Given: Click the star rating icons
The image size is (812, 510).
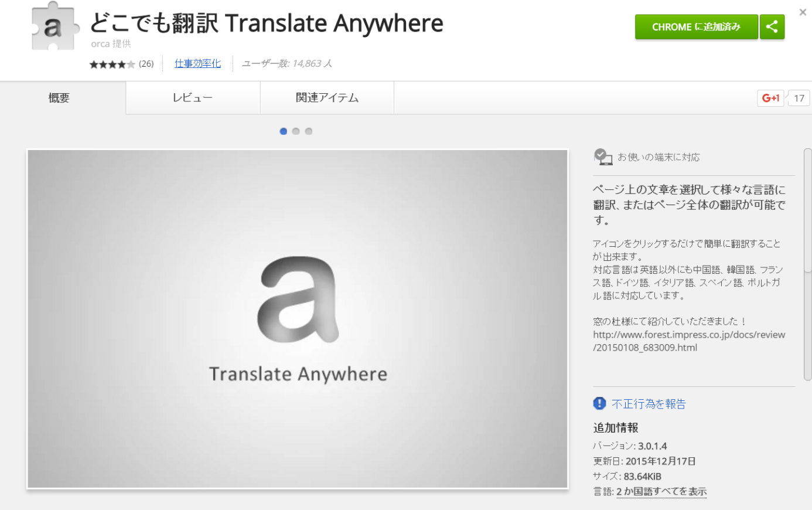Looking at the screenshot, I should click(x=112, y=64).
